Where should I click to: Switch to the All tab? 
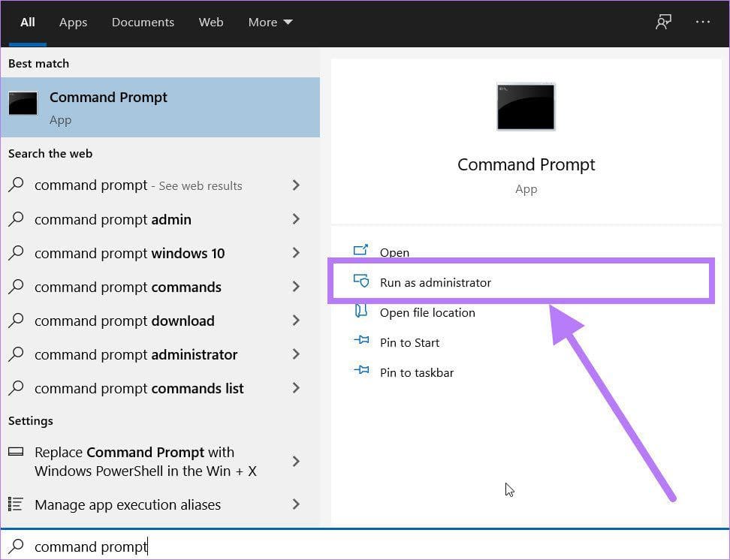coord(28,23)
